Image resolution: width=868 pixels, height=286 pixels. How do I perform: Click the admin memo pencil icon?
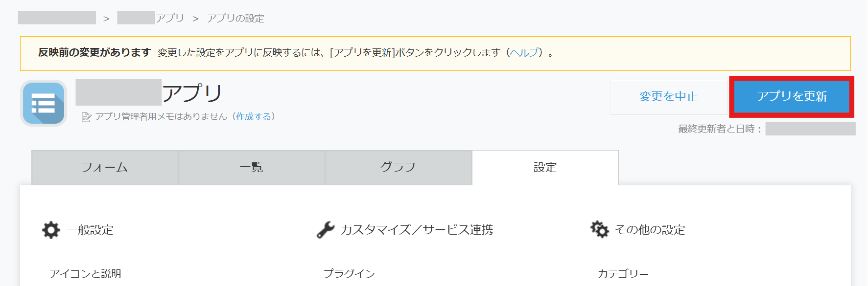[86, 117]
